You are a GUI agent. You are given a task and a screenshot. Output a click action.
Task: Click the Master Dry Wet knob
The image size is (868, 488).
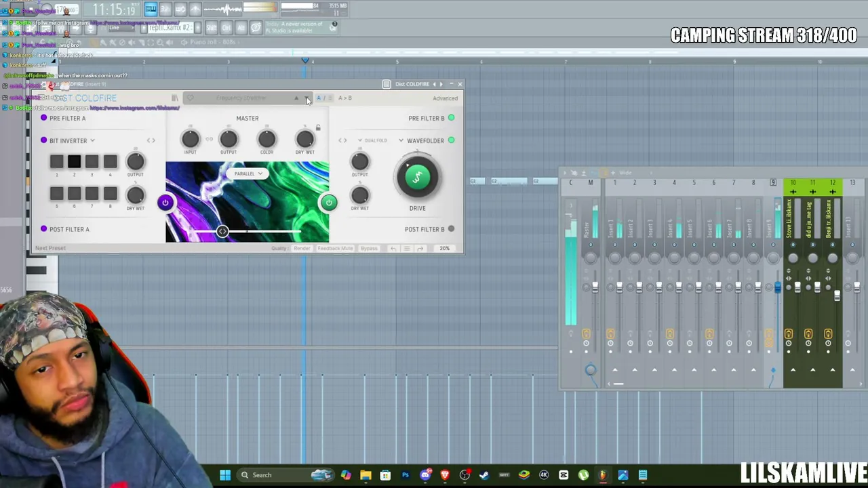304,140
